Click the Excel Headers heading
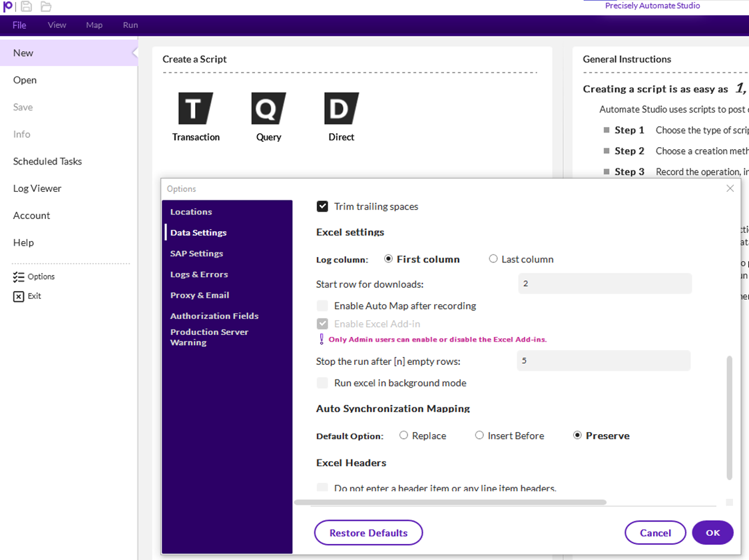This screenshot has width=749, height=560. click(x=351, y=463)
